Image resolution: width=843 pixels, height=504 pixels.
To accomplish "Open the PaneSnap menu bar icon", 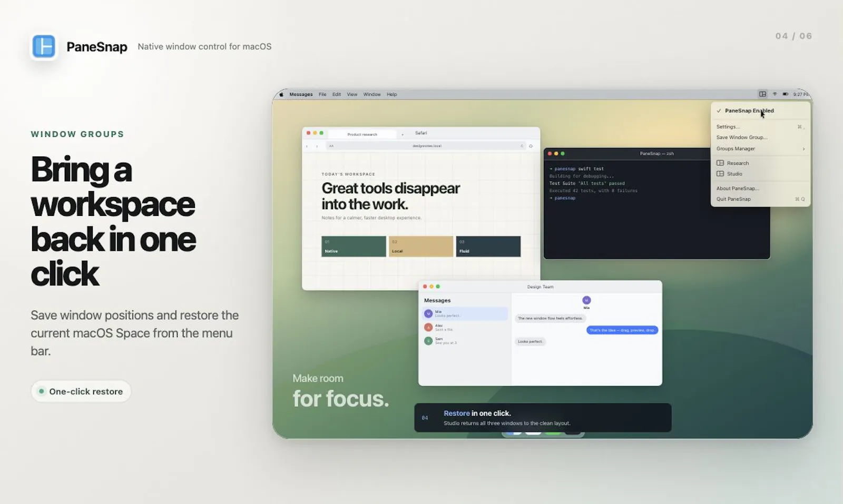I will coord(762,94).
